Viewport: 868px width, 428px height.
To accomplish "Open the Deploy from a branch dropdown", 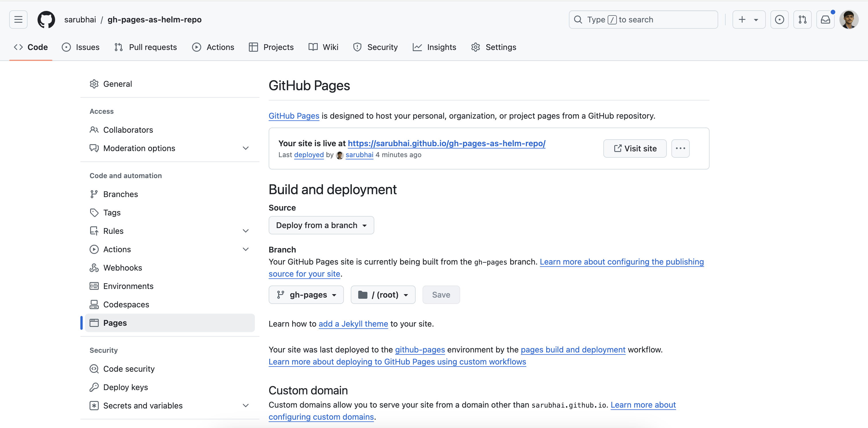I will [x=321, y=225].
